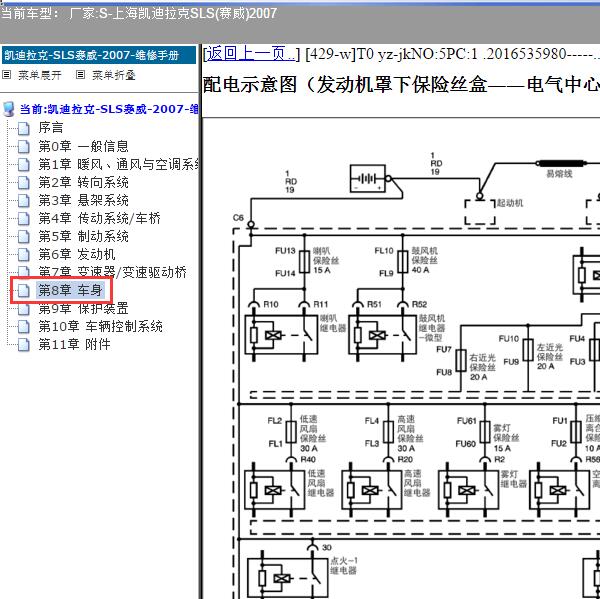Click the 高速风扇保险丝 30 A label
This screenshot has height=599, width=600.
410,434
